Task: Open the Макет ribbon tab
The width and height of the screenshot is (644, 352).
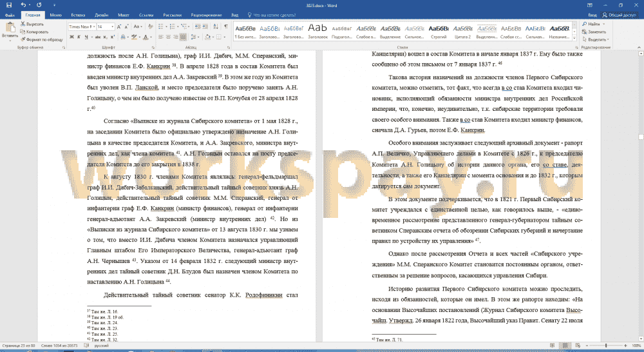Action: pyautogui.click(x=124, y=15)
